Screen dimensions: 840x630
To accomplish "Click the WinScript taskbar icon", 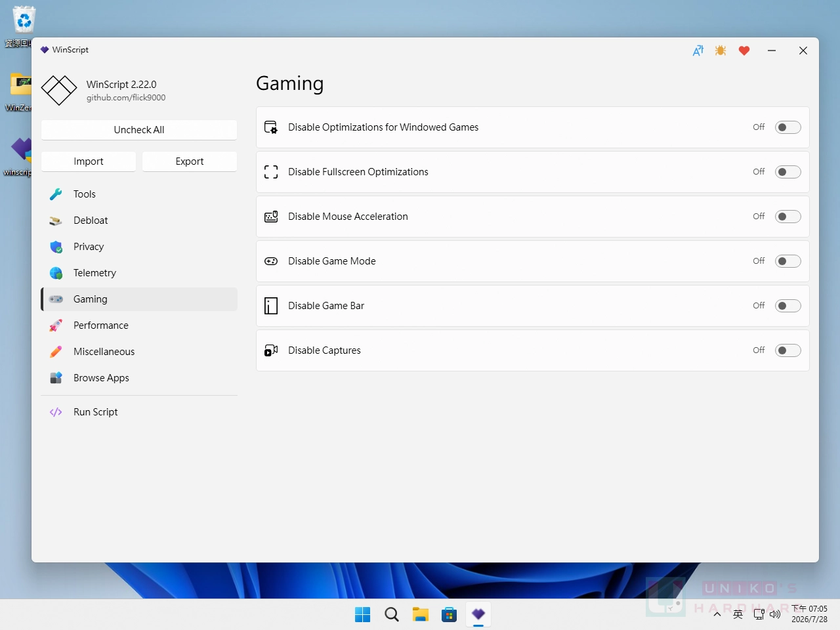I will (478, 614).
